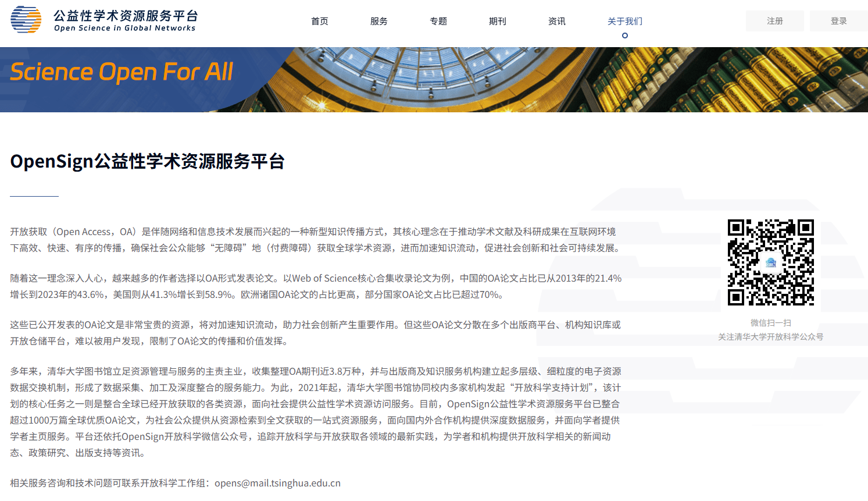Click the paragraph starting 开放获取（Open Access，OA）
The height and width of the screenshot is (501, 868).
click(x=316, y=240)
